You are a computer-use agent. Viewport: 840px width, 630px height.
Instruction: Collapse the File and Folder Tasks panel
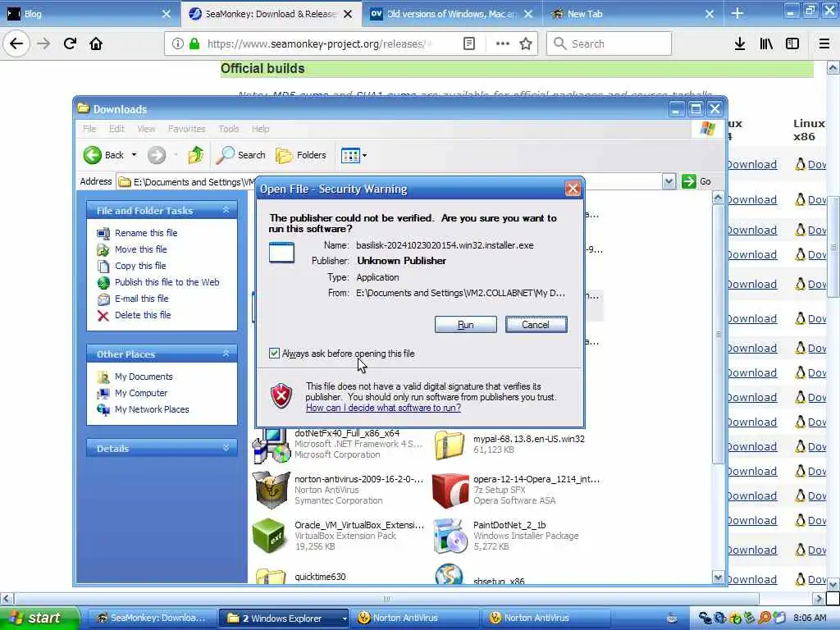coord(226,211)
